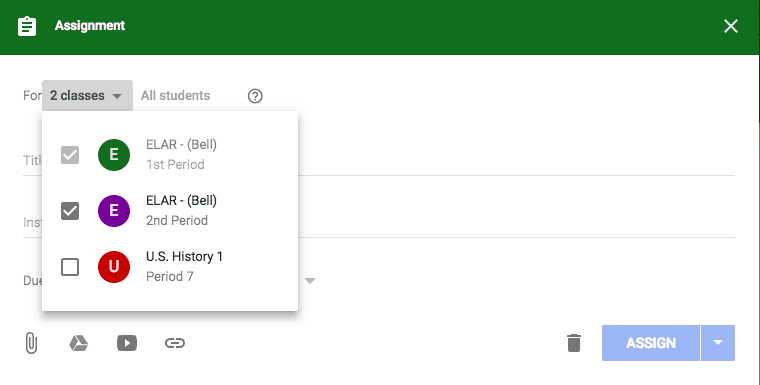Click the green E avatar for 1st Period
The width and height of the screenshot is (760, 385).
pyautogui.click(x=114, y=155)
